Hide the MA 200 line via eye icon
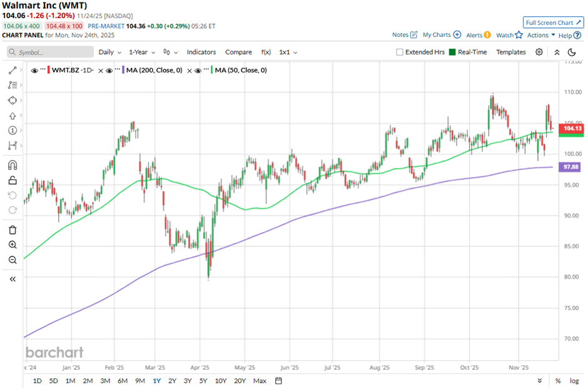Viewport: 588px width, 391px height. 109,71
